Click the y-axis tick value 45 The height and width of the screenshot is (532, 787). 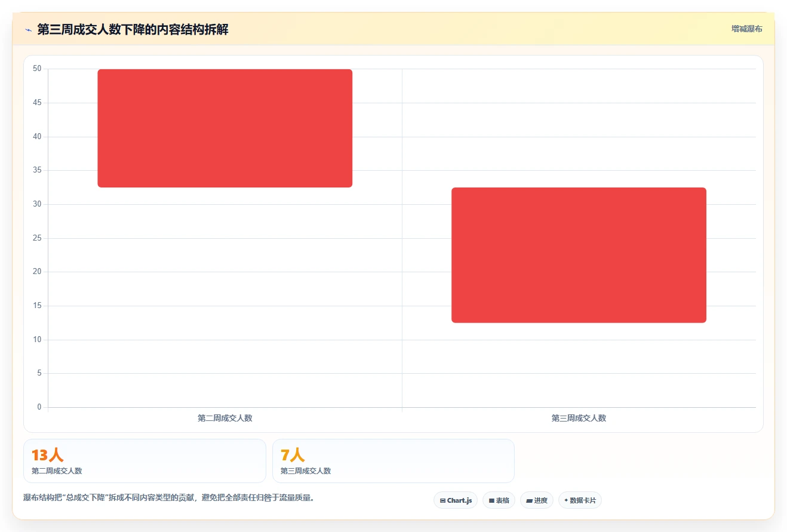point(37,103)
